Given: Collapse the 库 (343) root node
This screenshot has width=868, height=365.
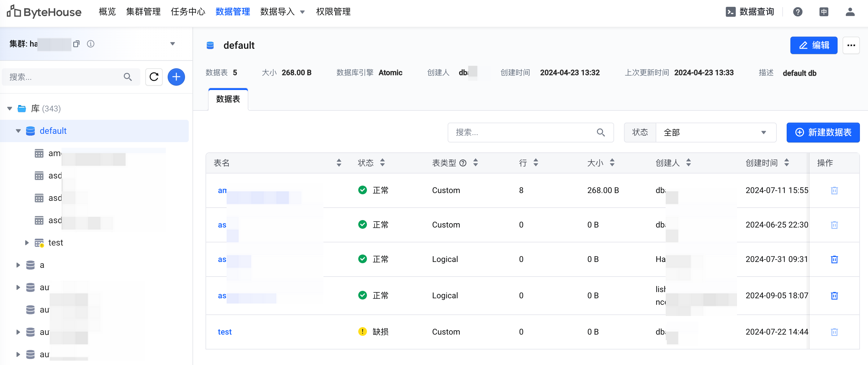Looking at the screenshot, I should coord(10,109).
